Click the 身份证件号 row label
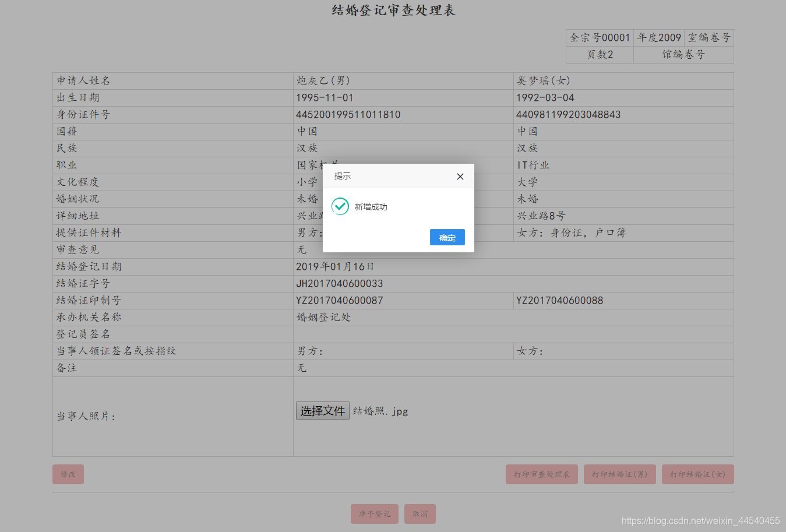The image size is (786, 532). (83, 115)
